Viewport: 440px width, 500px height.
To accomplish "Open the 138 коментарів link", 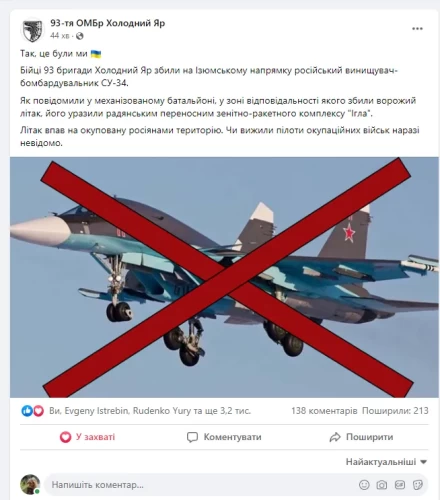I will [x=324, y=411].
